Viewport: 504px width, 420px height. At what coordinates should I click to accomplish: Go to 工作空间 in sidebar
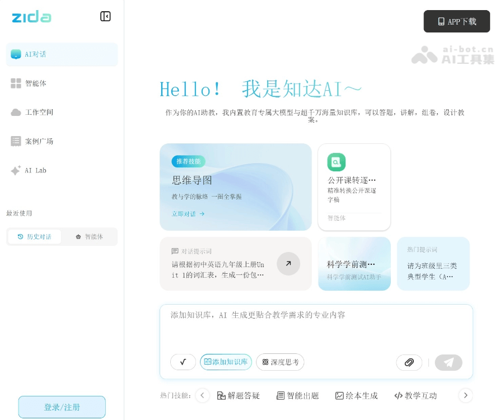[x=62, y=112]
